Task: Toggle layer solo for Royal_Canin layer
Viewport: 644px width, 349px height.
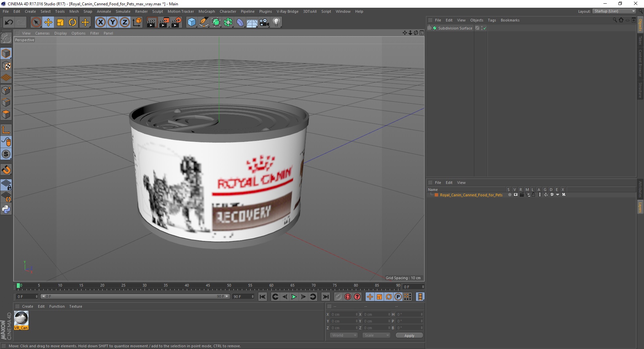Action: tap(509, 195)
